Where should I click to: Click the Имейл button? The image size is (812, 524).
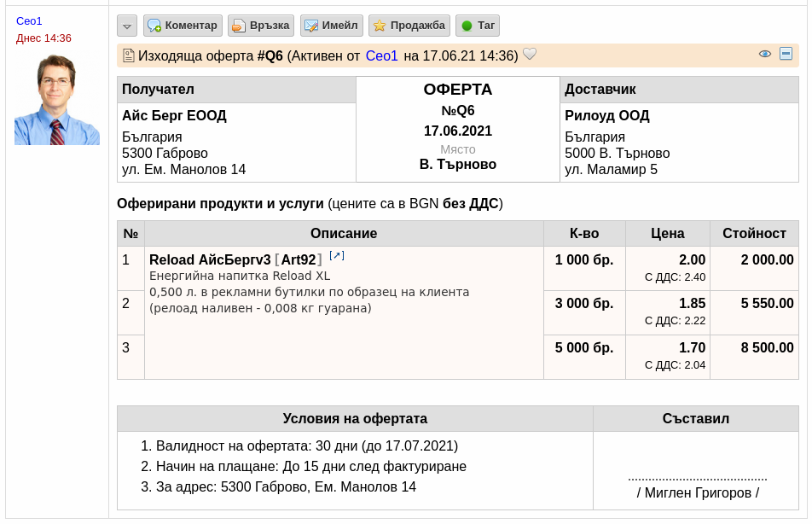click(332, 26)
